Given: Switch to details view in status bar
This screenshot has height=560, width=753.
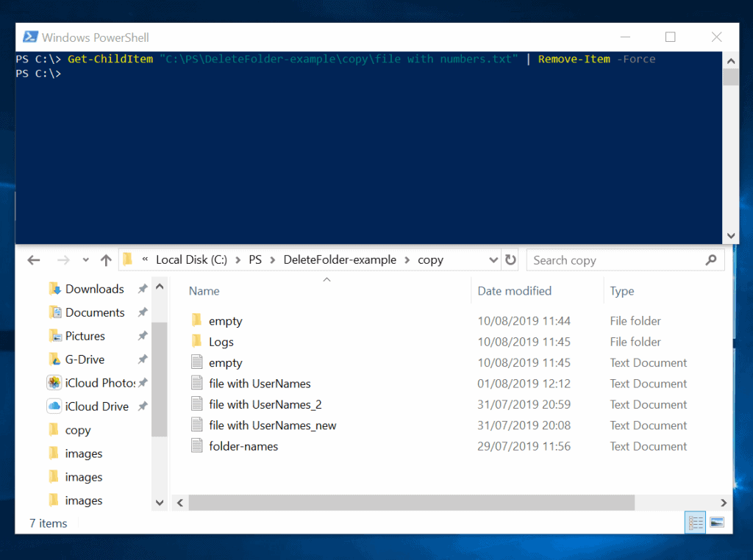Looking at the screenshot, I should (x=695, y=523).
